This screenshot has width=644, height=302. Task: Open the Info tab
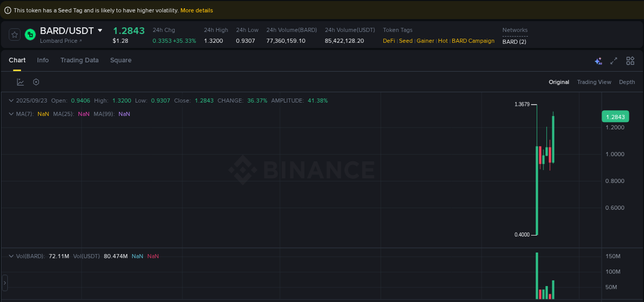pyautogui.click(x=43, y=60)
